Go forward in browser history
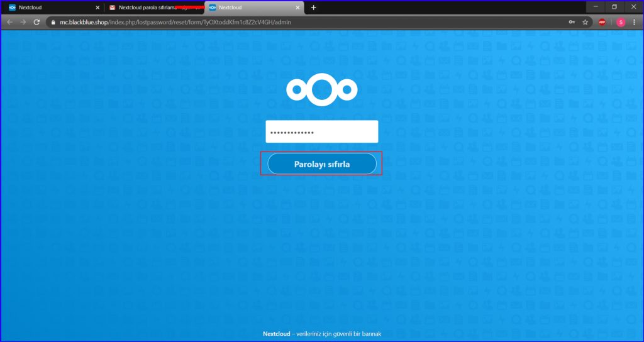Screen dimensions: 644x342 (x=23, y=22)
